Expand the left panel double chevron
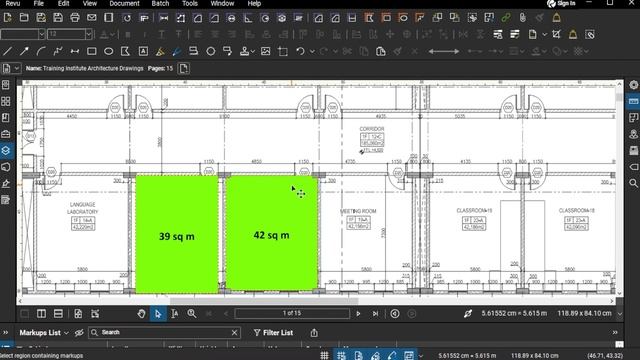This screenshot has height=360, width=640. (x=5, y=333)
